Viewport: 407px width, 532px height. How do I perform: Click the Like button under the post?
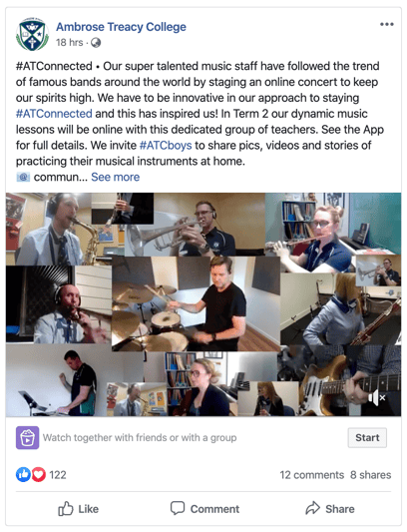pyautogui.click(x=79, y=509)
